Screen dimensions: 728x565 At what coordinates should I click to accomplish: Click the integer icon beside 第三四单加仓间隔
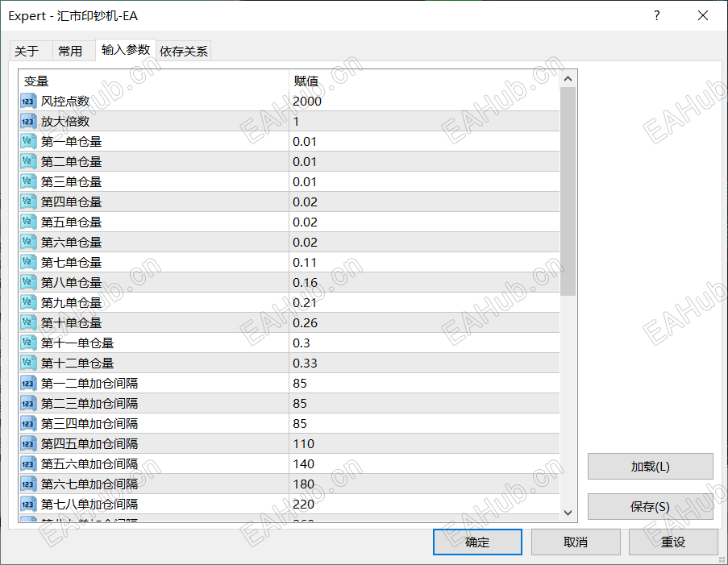pos(28,423)
